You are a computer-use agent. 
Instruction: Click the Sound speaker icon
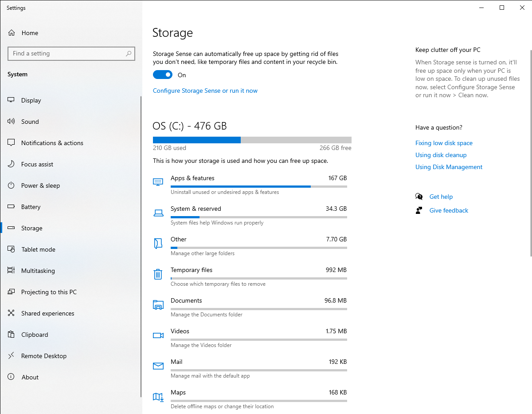point(12,122)
